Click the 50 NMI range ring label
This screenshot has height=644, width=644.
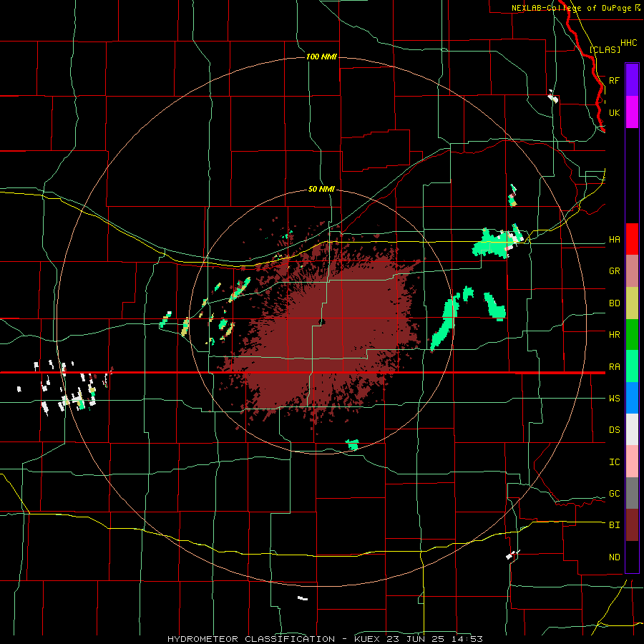click(x=321, y=189)
